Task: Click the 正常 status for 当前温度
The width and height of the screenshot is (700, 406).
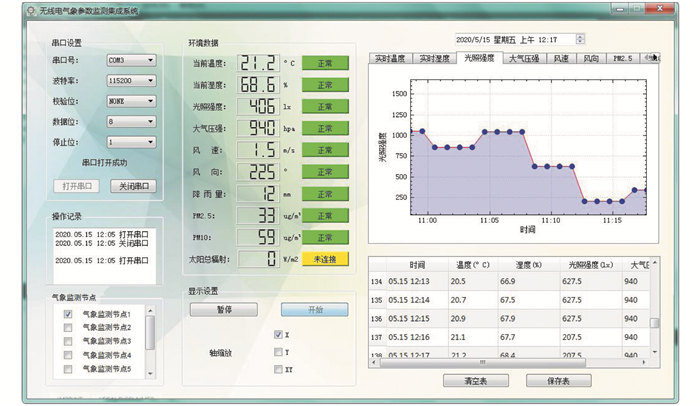Action: tap(325, 63)
